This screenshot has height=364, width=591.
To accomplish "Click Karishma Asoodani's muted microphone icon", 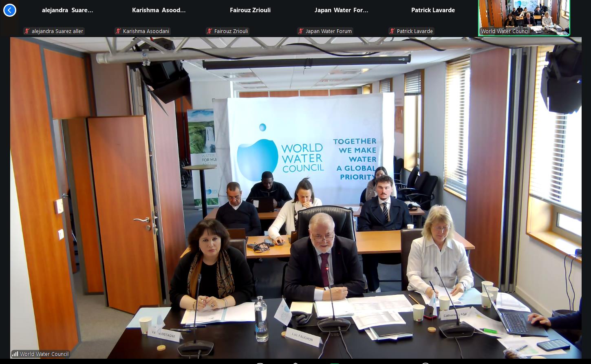I will coord(118,31).
